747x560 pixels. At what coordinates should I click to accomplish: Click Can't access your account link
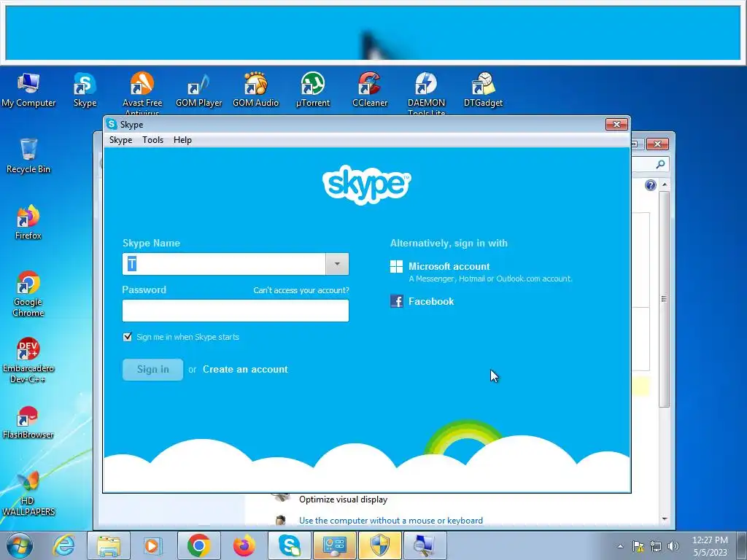[301, 290]
